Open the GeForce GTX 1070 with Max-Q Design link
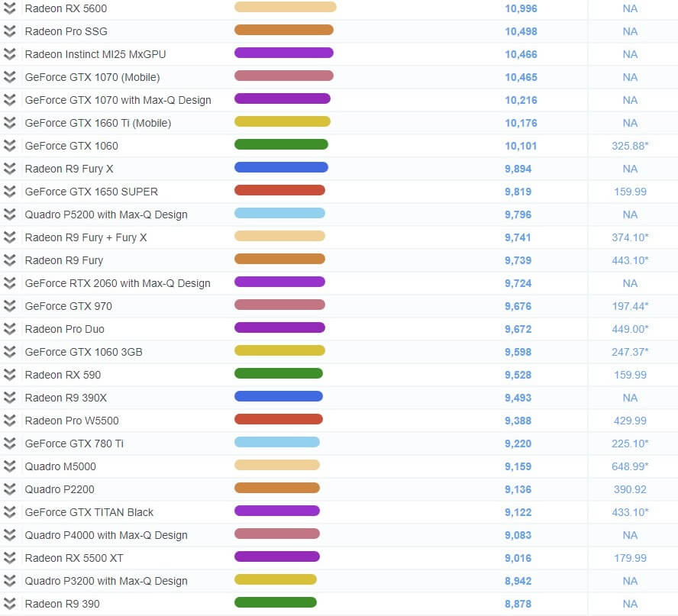The width and height of the screenshot is (678, 616). point(118,100)
